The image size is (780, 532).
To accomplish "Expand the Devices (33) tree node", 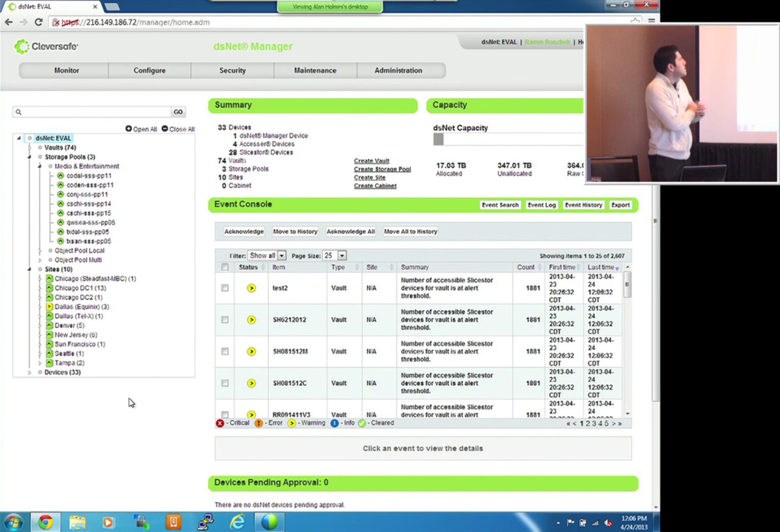I will coord(30,372).
